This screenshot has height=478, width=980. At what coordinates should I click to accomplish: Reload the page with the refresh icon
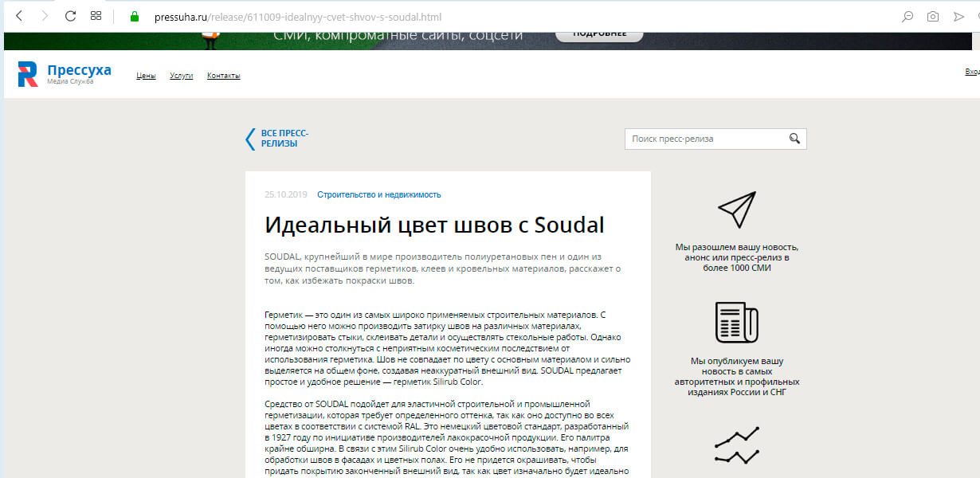click(70, 16)
